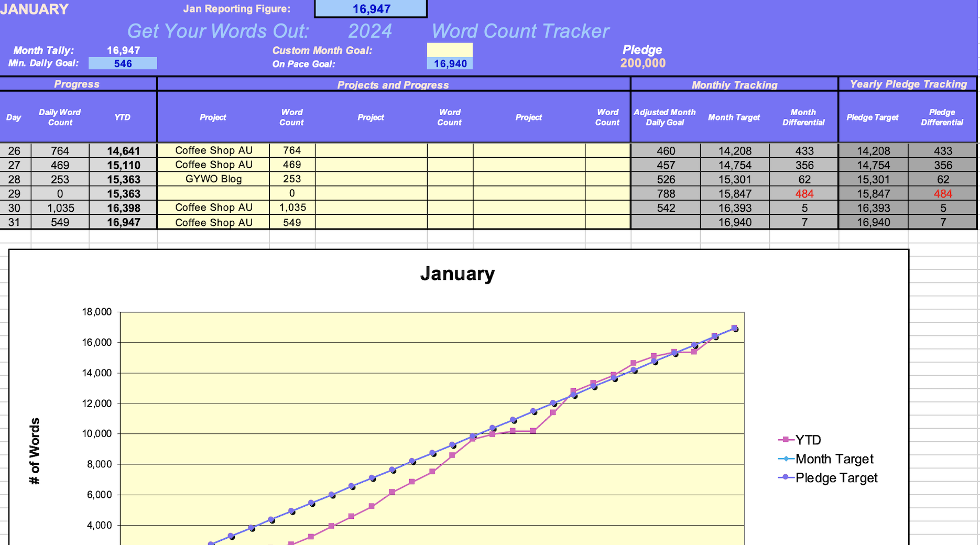Click the 2024 year heading
This screenshot has height=545, width=980.
[370, 31]
